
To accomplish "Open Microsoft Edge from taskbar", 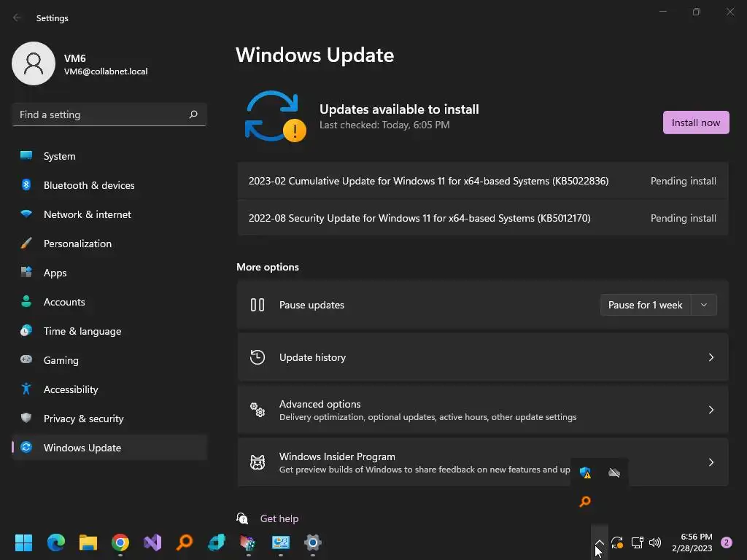I will pos(55,542).
